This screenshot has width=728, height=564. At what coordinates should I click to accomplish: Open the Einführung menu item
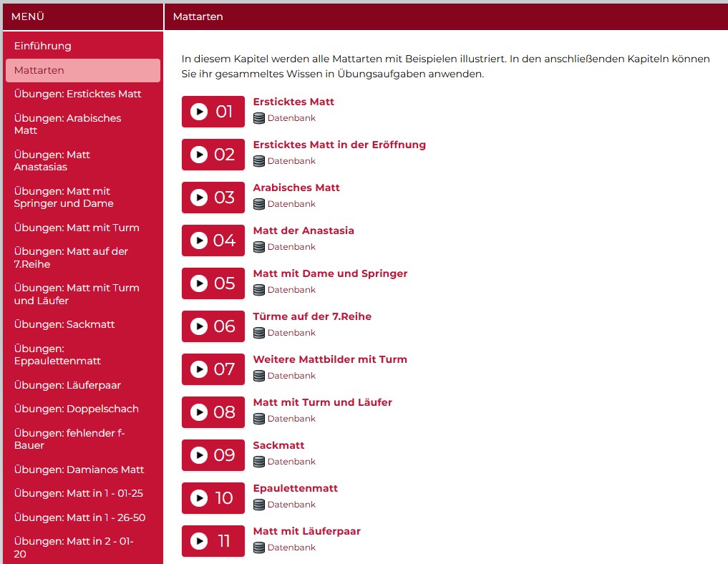tap(43, 46)
